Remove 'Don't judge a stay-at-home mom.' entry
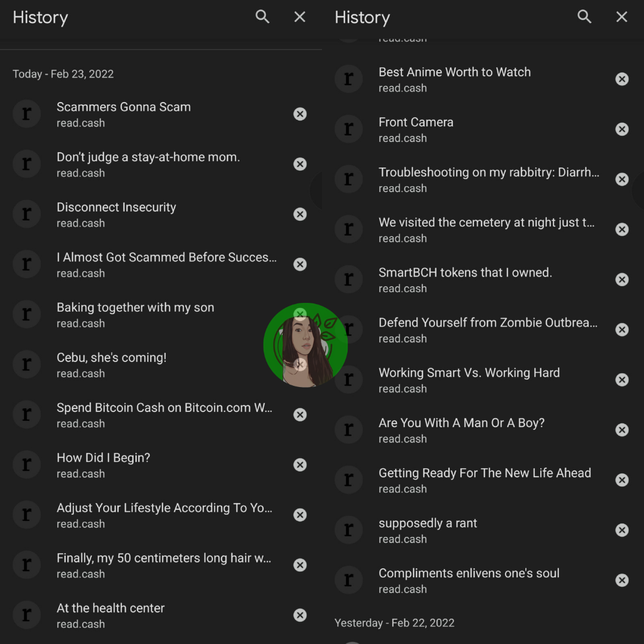 300,164
